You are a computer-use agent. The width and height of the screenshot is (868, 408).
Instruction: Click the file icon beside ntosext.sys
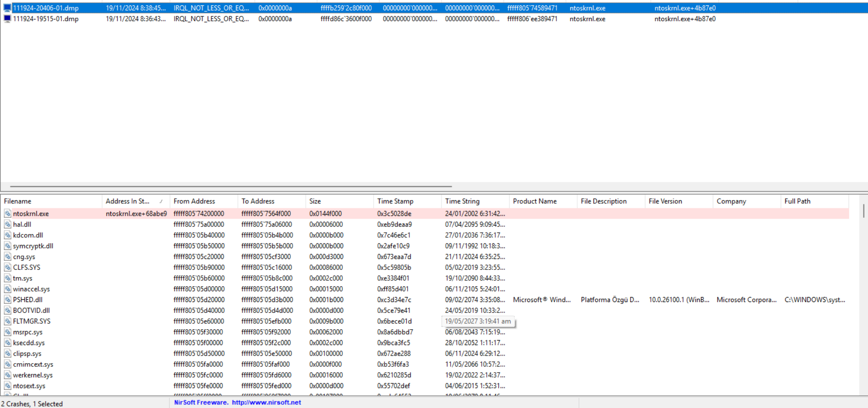[8, 386]
